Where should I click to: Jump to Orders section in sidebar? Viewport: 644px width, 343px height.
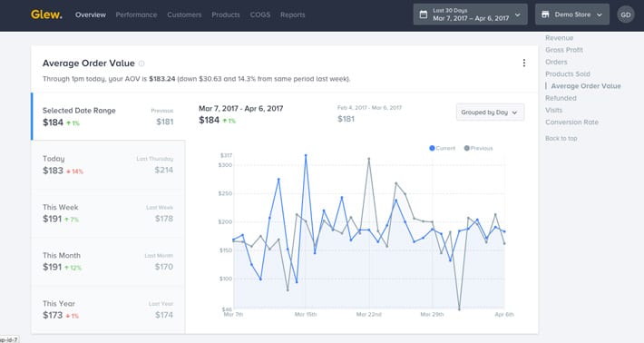pyautogui.click(x=556, y=62)
